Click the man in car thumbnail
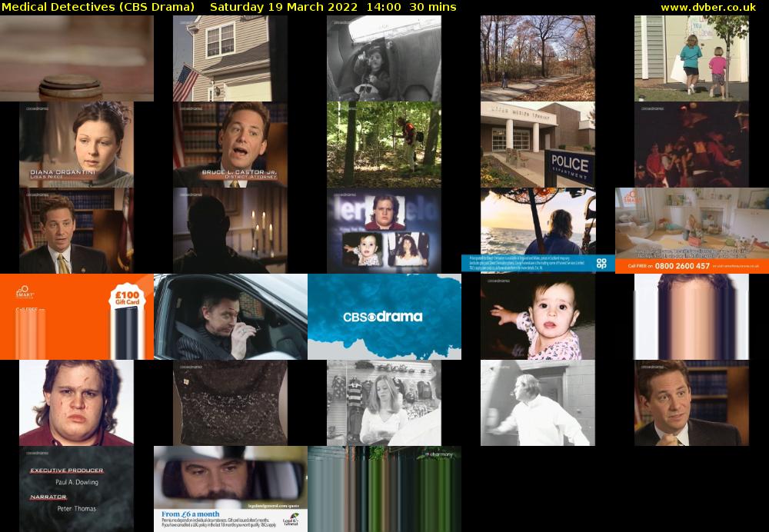Image resolution: width=769 pixels, height=532 pixels. click(x=230, y=317)
